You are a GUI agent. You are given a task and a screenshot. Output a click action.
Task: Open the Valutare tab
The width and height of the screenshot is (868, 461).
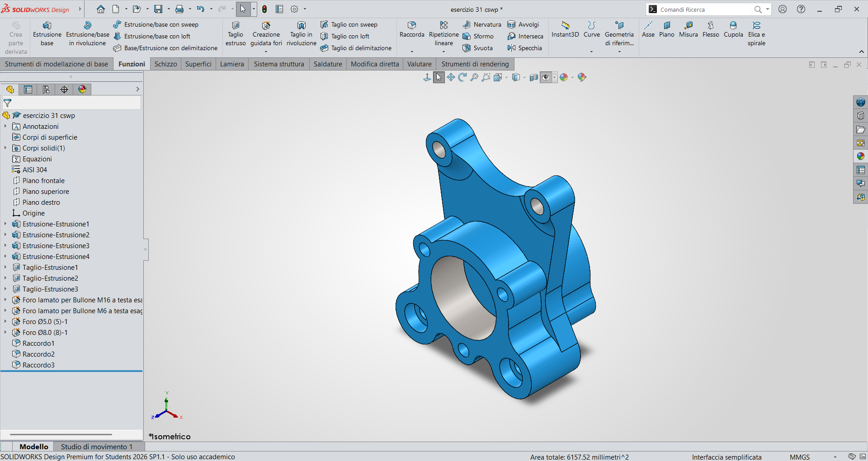(x=419, y=64)
